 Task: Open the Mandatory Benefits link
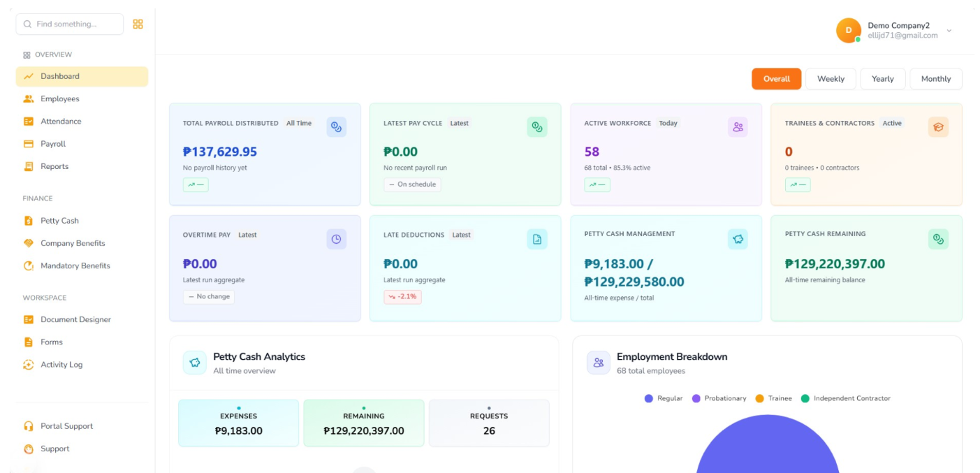point(82,265)
